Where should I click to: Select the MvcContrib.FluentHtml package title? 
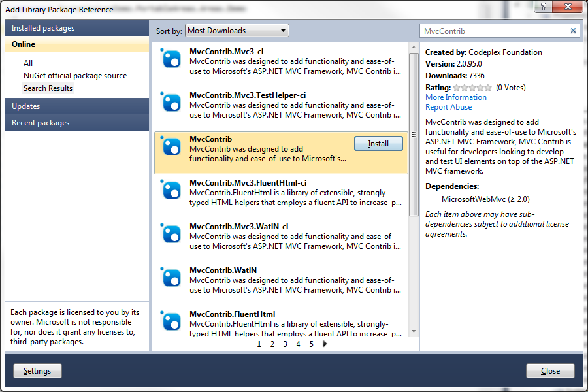pos(232,314)
